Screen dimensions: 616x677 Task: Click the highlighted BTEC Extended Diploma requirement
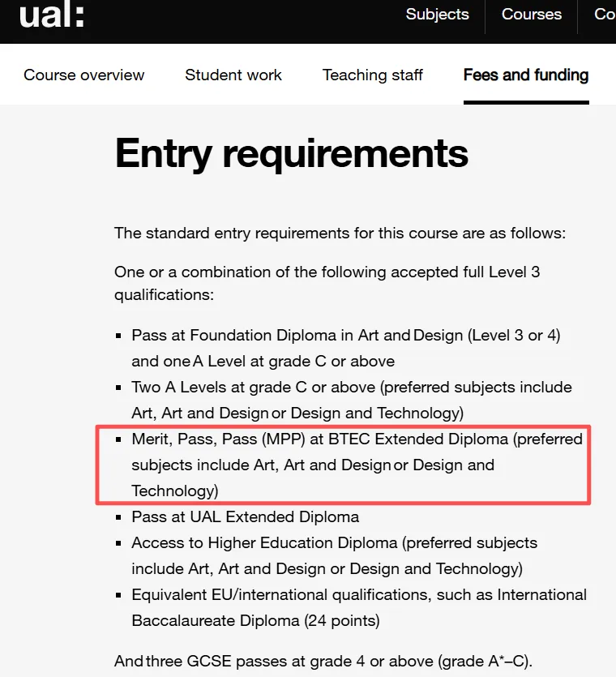357,465
